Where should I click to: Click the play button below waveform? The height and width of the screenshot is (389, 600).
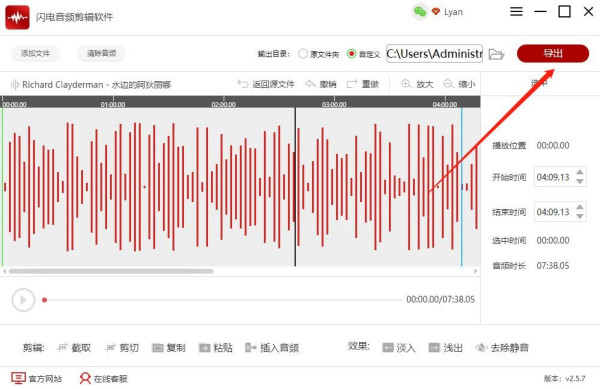pos(23,300)
